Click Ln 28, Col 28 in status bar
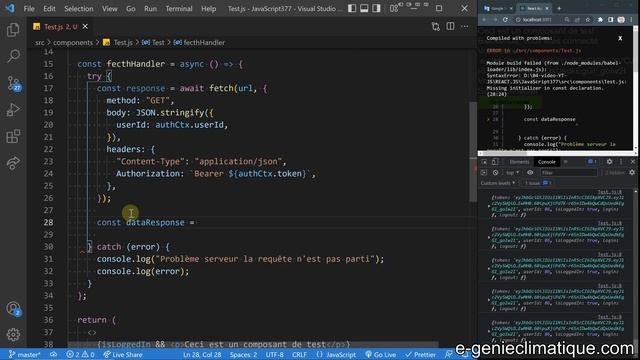 click(202, 355)
